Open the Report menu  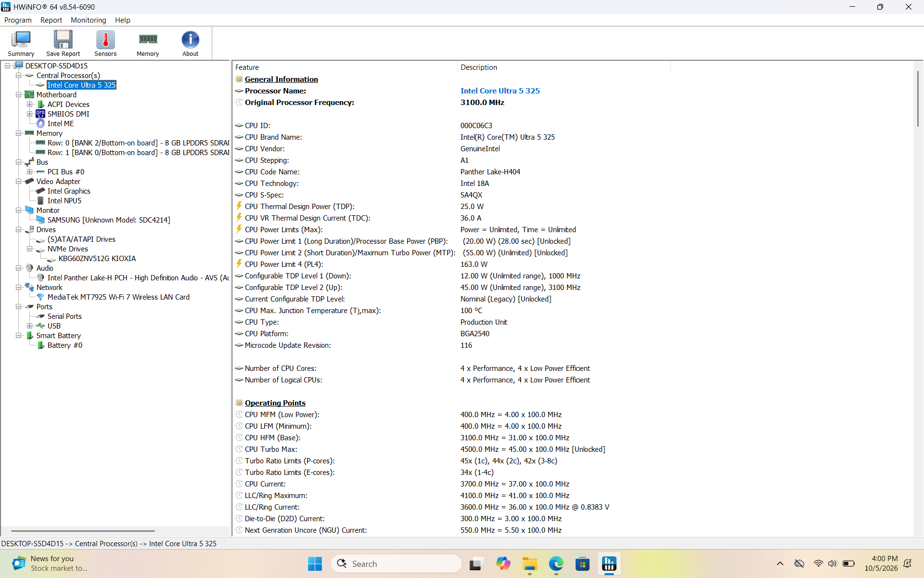pos(51,20)
